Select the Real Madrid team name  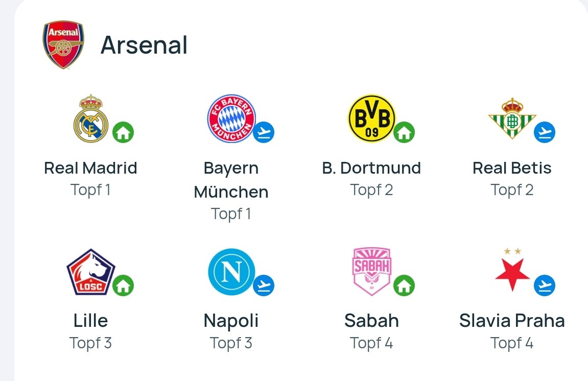pyautogui.click(x=91, y=168)
